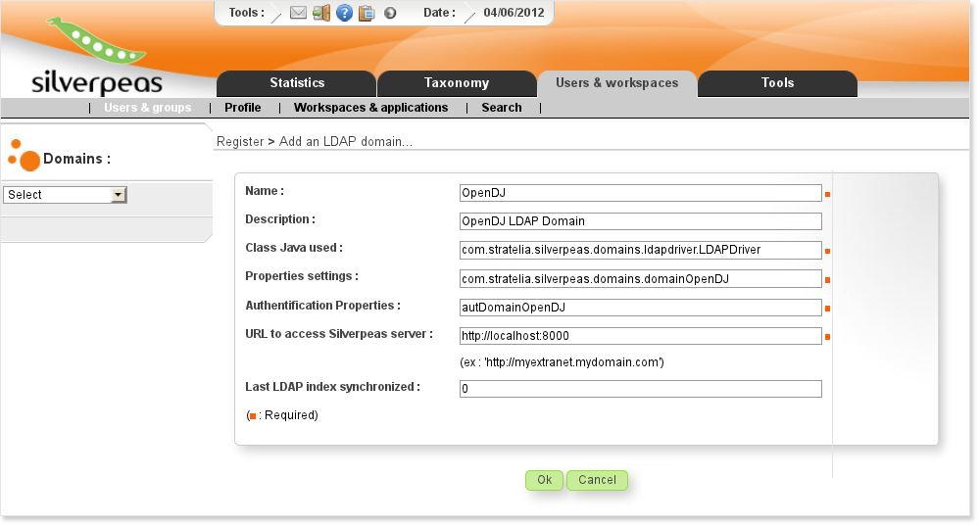This screenshot has width=980, height=526.
Task: Click the logout door icon
Action: click(x=321, y=13)
